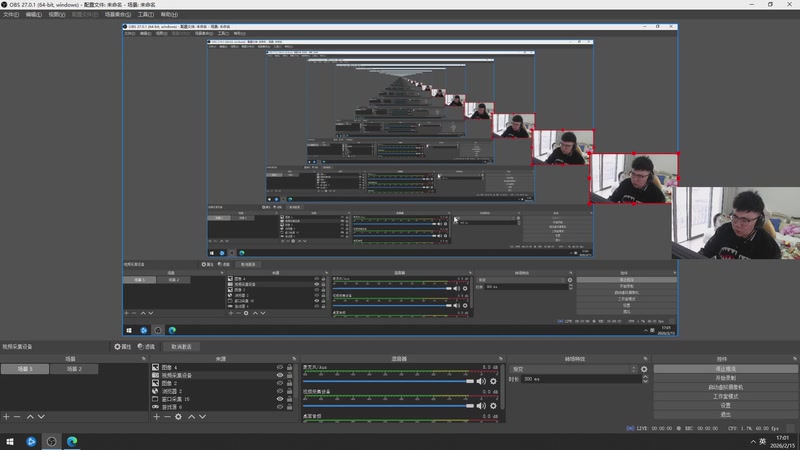Open 视频采集设备 audio settings gear
This screenshot has height=450, width=800.
pos(493,406)
